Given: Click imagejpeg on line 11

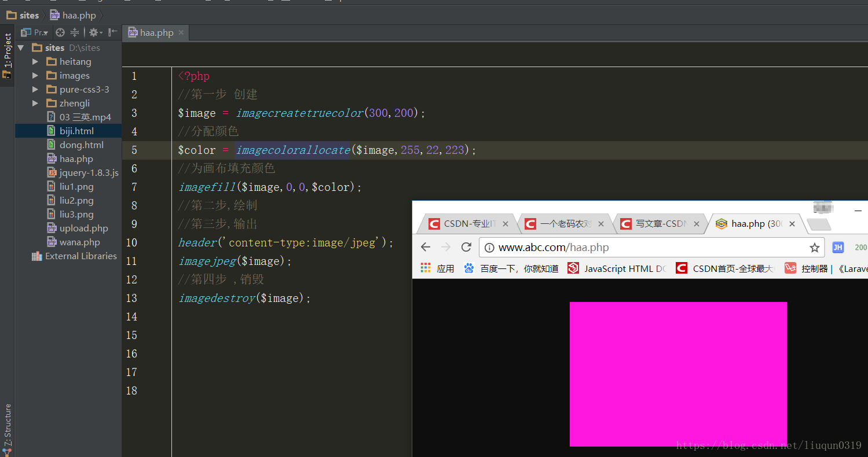Looking at the screenshot, I should (x=207, y=261).
